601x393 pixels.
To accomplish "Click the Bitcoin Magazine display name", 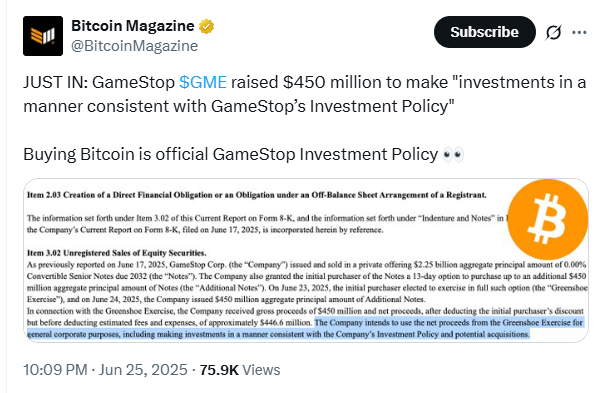I will 133,26.
